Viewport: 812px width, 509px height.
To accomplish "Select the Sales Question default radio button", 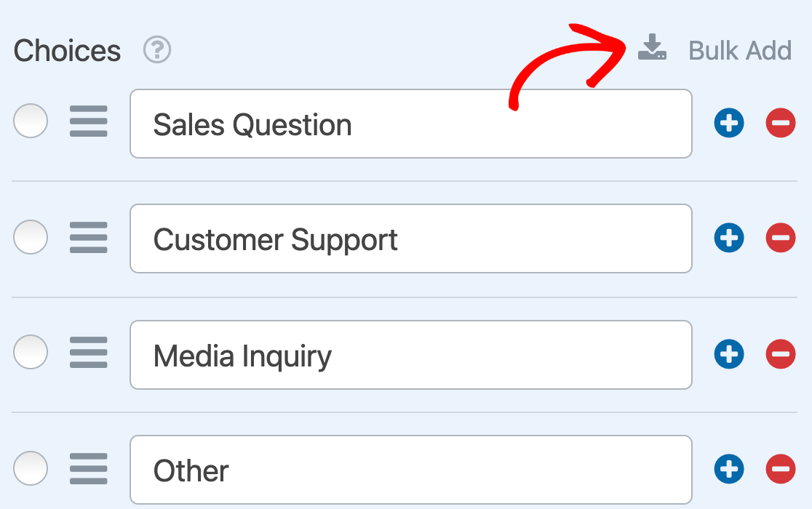I will (31, 121).
